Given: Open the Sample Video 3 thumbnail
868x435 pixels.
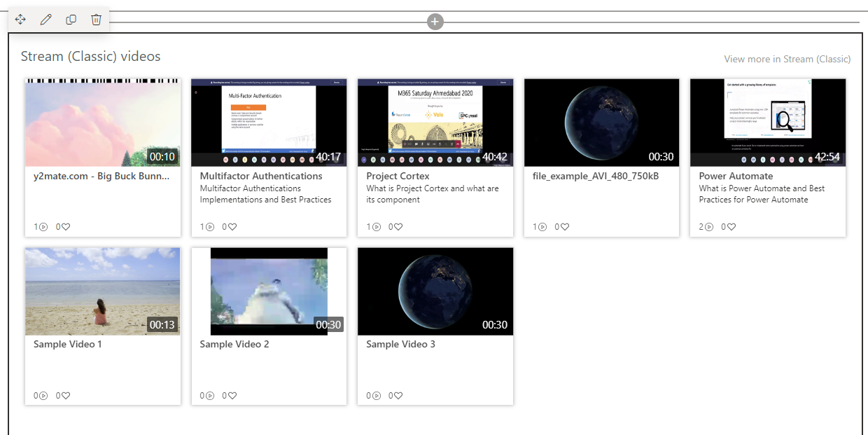Looking at the screenshot, I should pyautogui.click(x=435, y=291).
